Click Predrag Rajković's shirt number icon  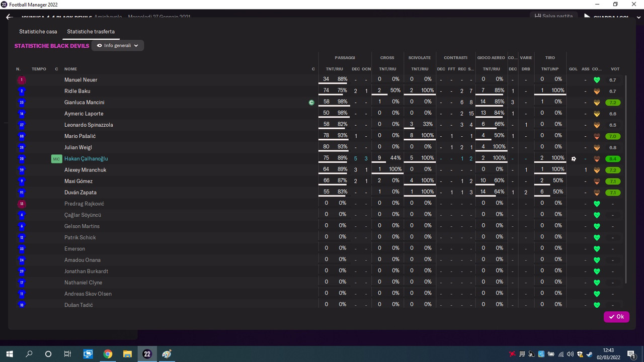point(21,204)
